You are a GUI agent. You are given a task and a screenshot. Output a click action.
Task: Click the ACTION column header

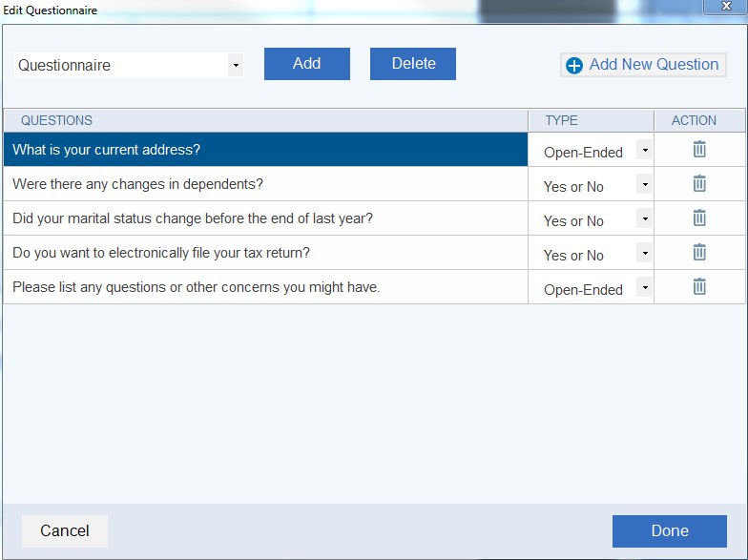[x=699, y=120]
